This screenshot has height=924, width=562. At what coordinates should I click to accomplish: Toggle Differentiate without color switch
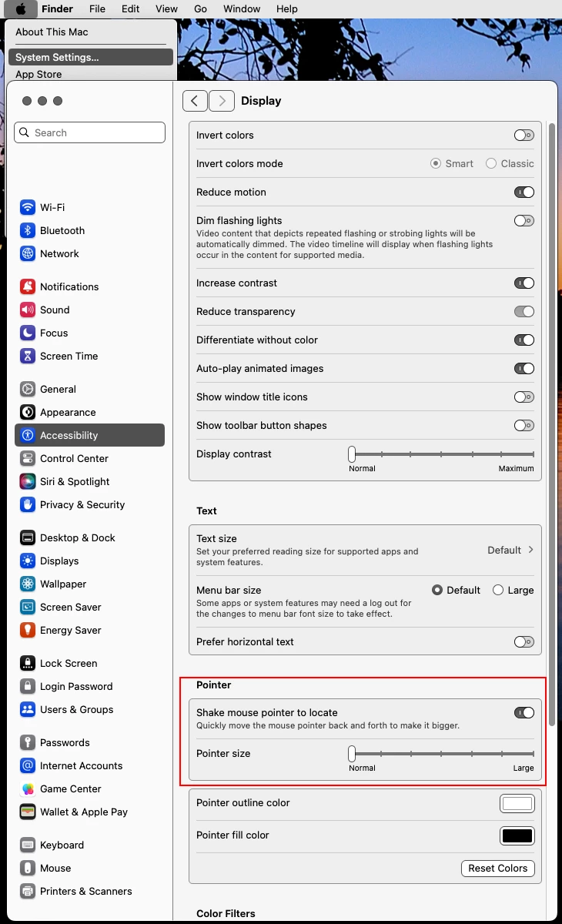pos(524,340)
